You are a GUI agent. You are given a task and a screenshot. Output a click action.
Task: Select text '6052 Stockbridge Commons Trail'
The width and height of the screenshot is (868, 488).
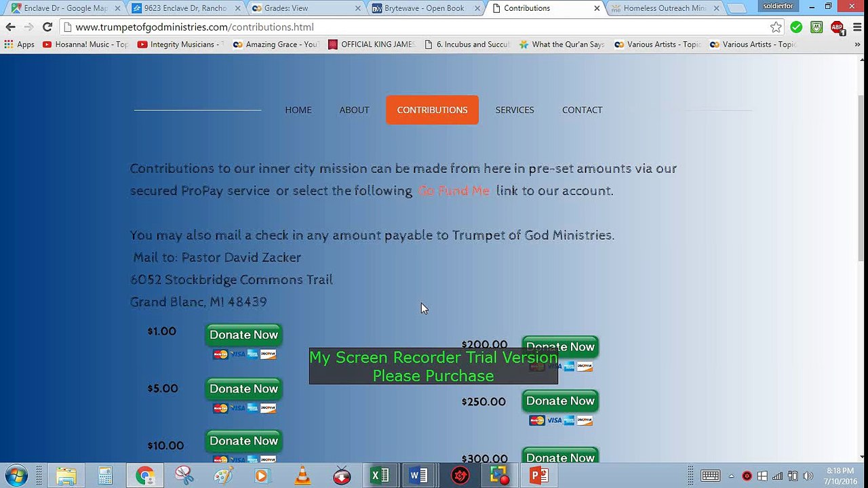click(231, 279)
